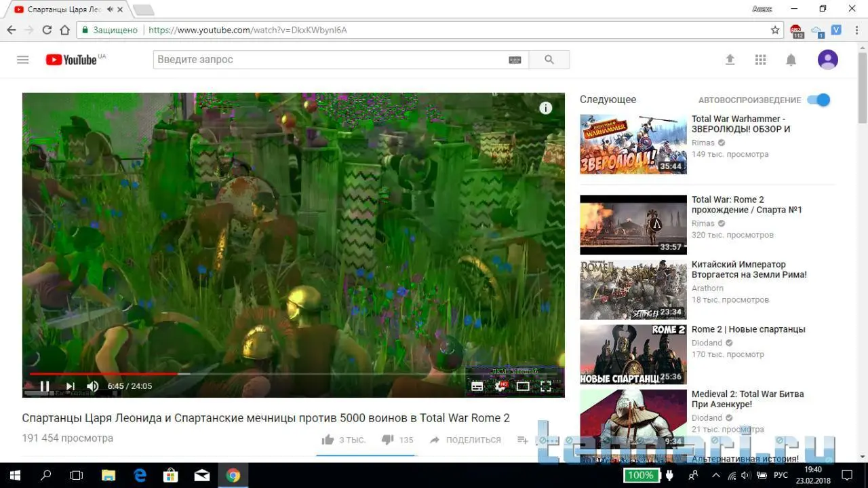The width and height of the screenshot is (868, 488).
Task: Open Diodand channel under Новые спартанцы
Action: coord(707,343)
